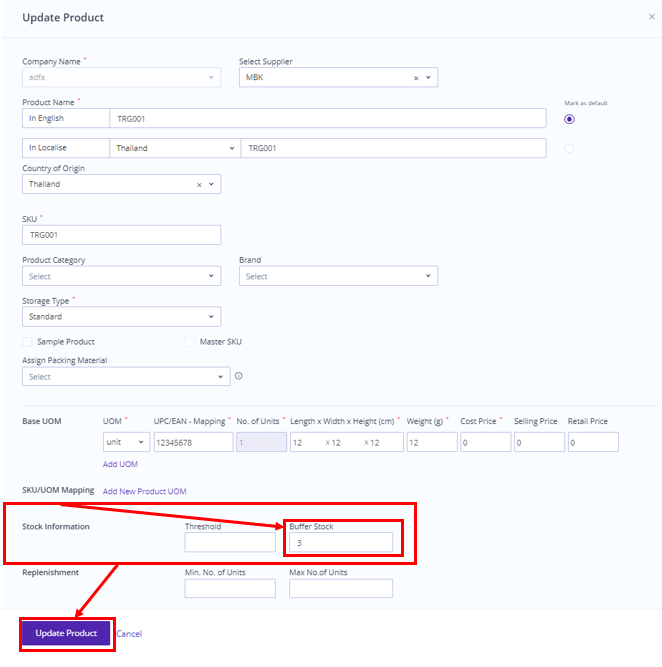Open the Select Supplier dropdown arrow
662x667 pixels.
pyautogui.click(x=428, y=77)
